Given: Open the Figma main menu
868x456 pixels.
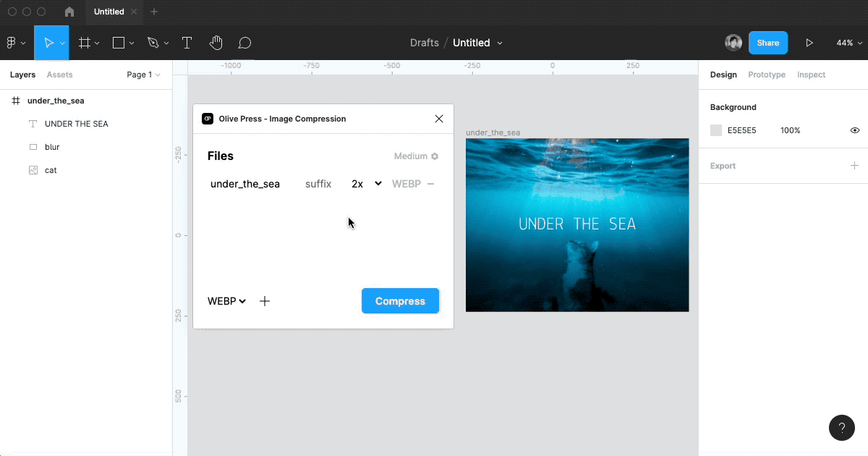Looking at the screenshot, I should 15,43.
